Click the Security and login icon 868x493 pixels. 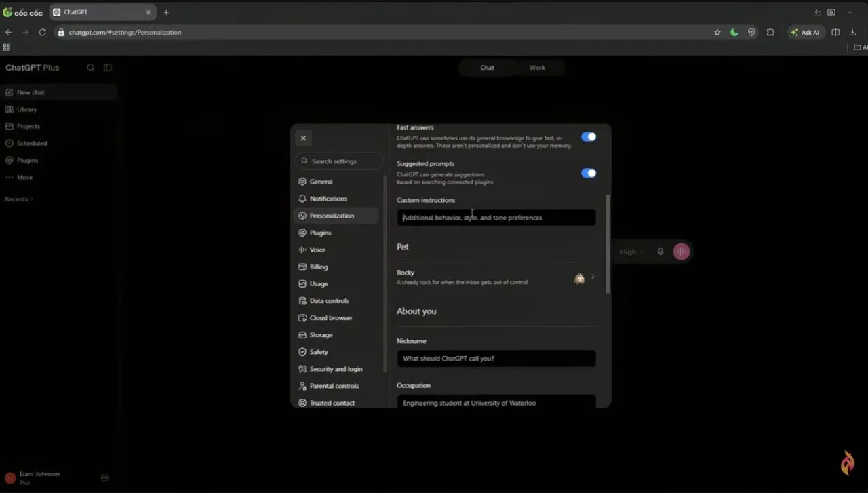(x=302, y=369)
